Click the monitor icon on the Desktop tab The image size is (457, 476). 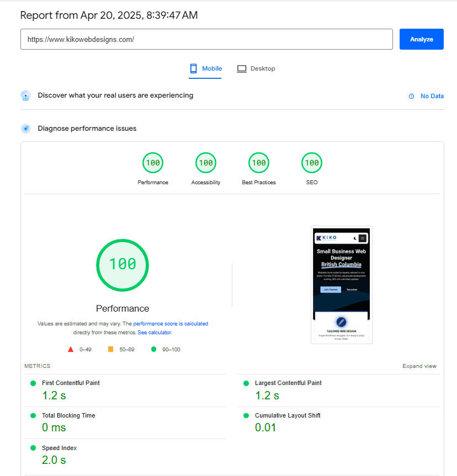[x=241, y=68]
